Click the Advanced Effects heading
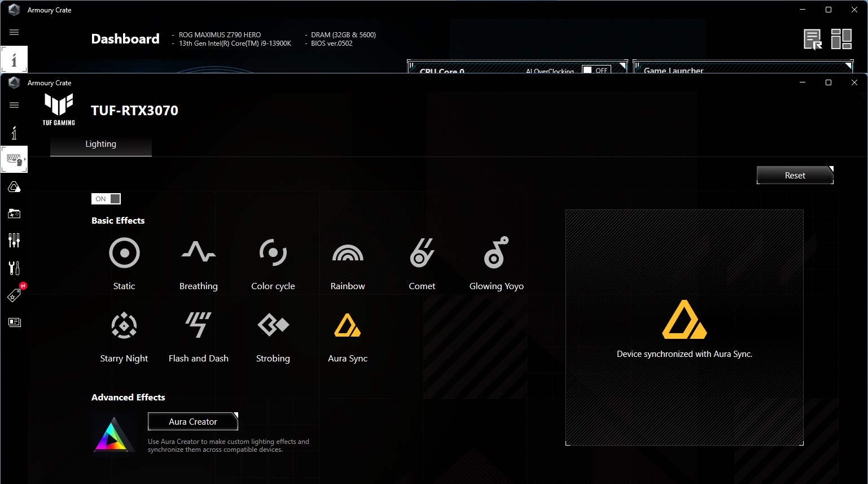The image size is (868, 484). 128,398
